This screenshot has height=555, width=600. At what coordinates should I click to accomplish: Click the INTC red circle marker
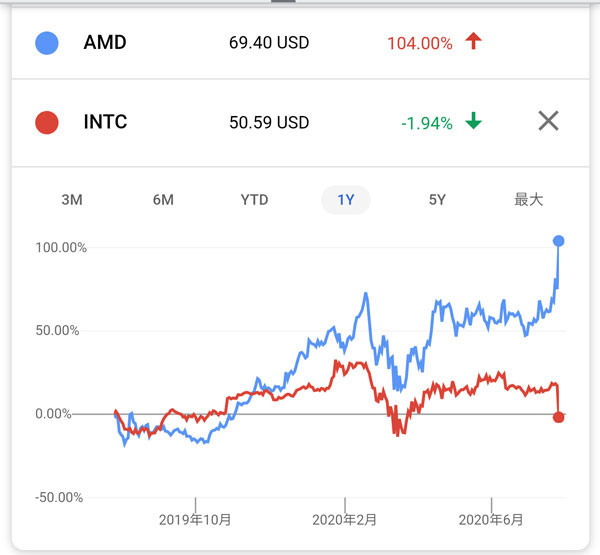click(x=46, y=123)
